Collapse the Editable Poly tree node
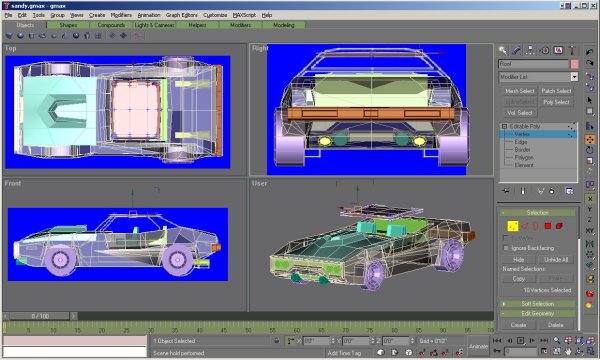 click(x=504, y=126)
